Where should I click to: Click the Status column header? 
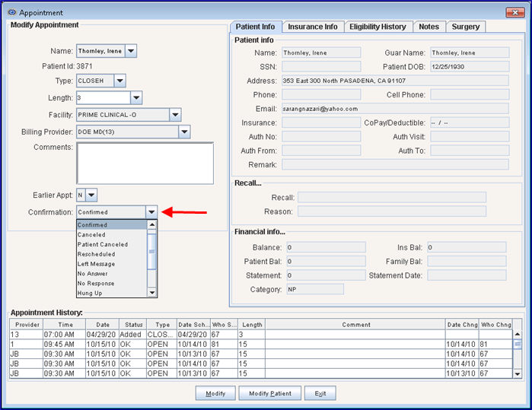[x=133, y=325]
